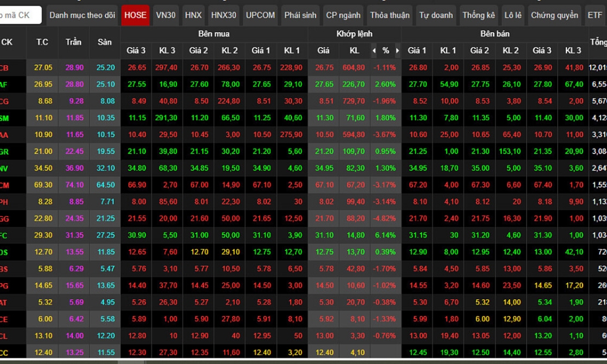Viewport: 607px width, 364px height.
Task: Open the Phái sinh dropdown menu
Action: pos(300,15)
